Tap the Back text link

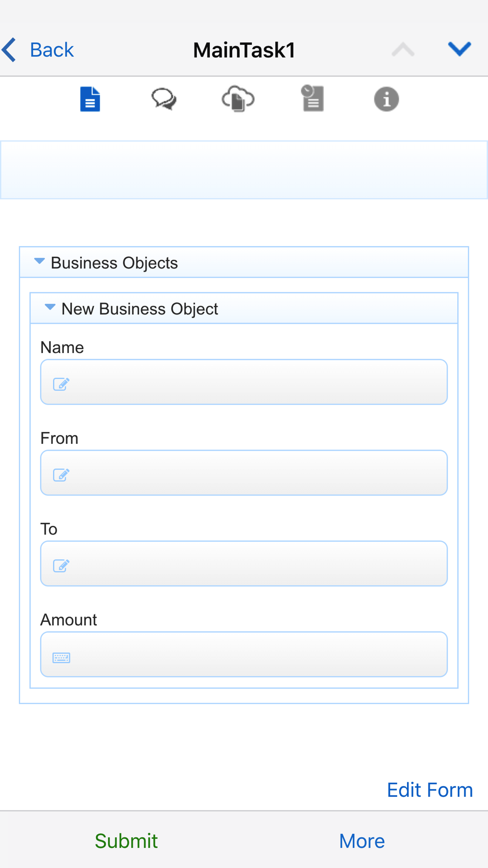pos(52,50)
